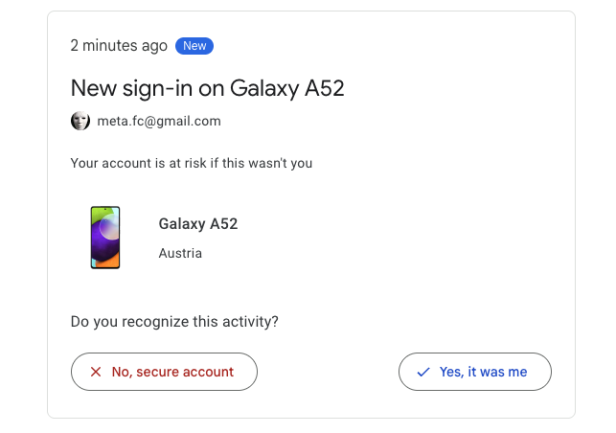
Task: Click the meta.fc@gmail.com email address
Action: pos(158,121)
